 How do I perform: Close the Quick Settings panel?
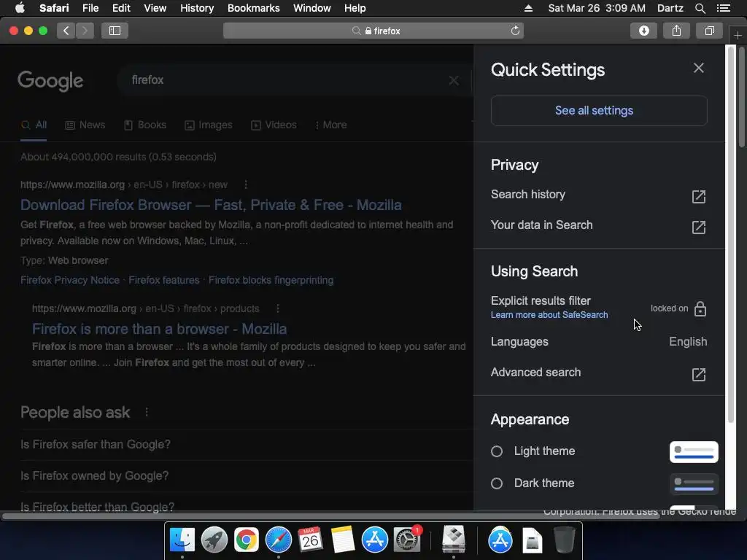[x=698, y=68]
